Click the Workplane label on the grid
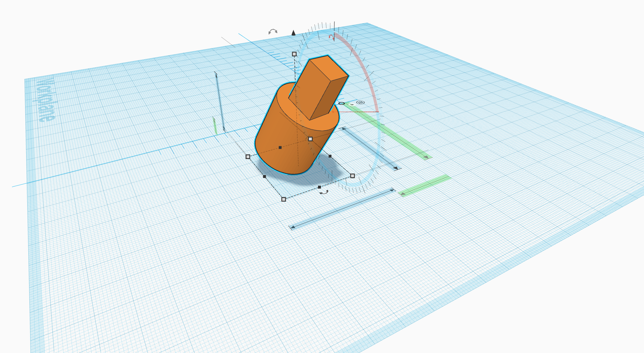The height and width of the screenshot is (353, 644). [x=45, y=100]
